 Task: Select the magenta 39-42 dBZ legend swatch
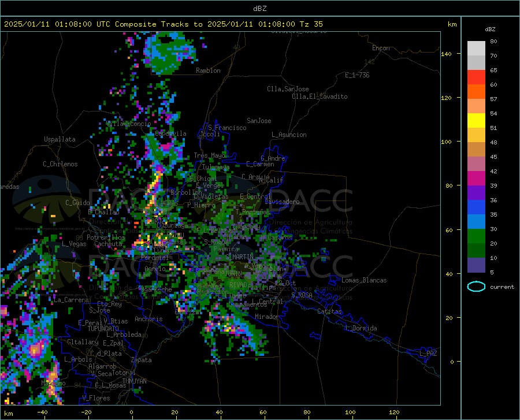[x=476, y=179]
